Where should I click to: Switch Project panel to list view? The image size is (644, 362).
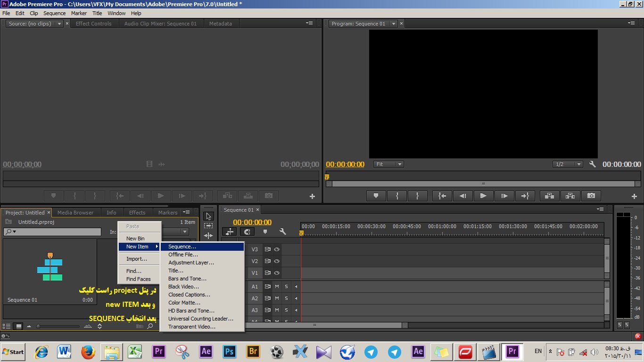click(7, 326)
